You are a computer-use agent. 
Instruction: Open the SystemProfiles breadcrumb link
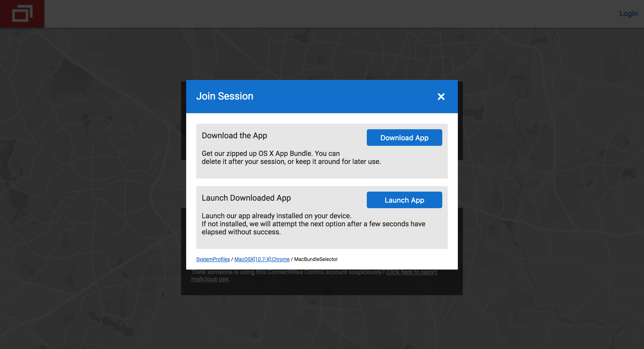213,259
